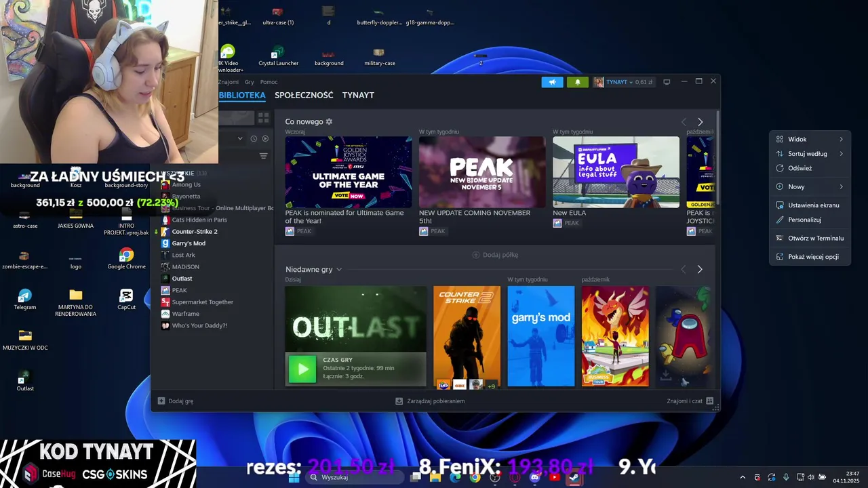
Task: Expand the Nowy submenu in the context menu
Action: coord(810,186)
